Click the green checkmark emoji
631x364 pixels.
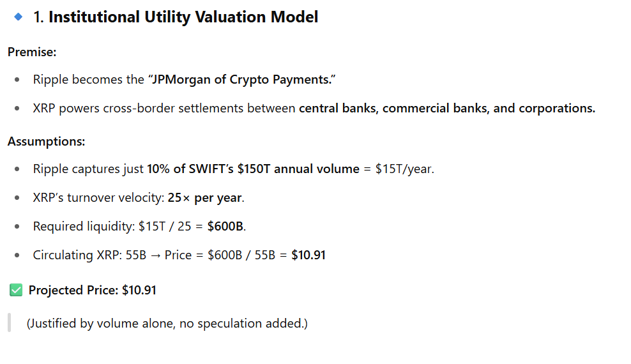[x=16, y=291]
